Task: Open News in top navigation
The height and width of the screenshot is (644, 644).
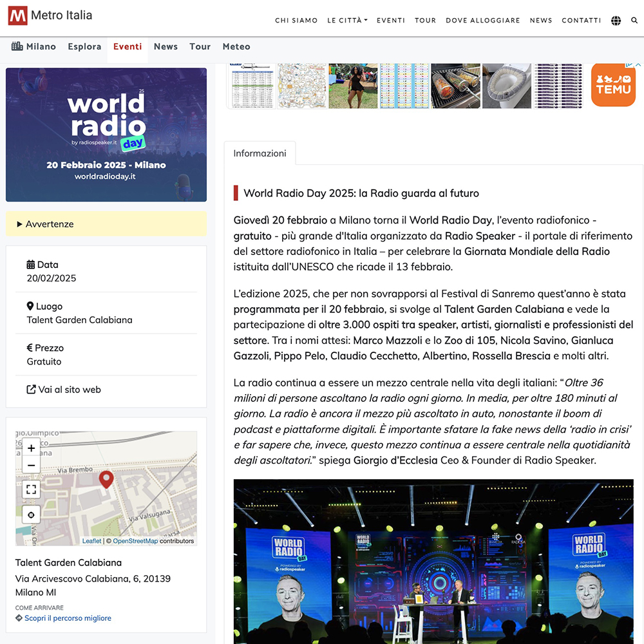Action: point(540,21)
